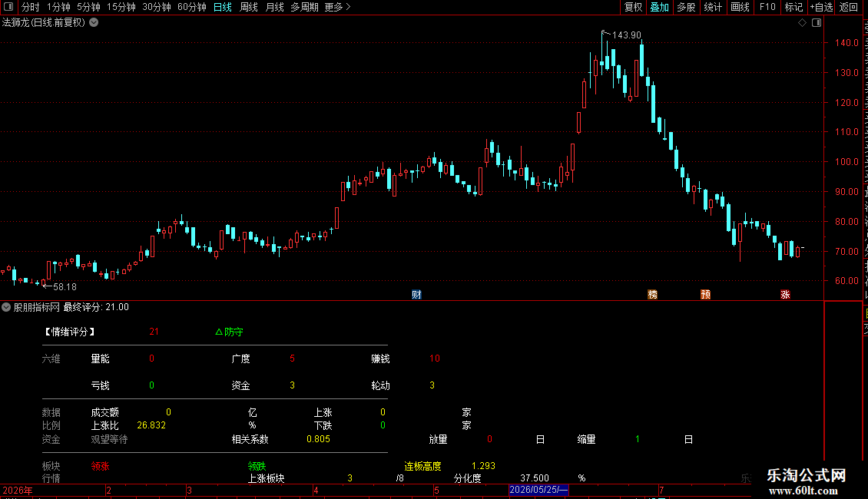Viewport: 868px width, 499px height.
Task: Click the 赚钱 score value 10
Action: tap(435, 359)
